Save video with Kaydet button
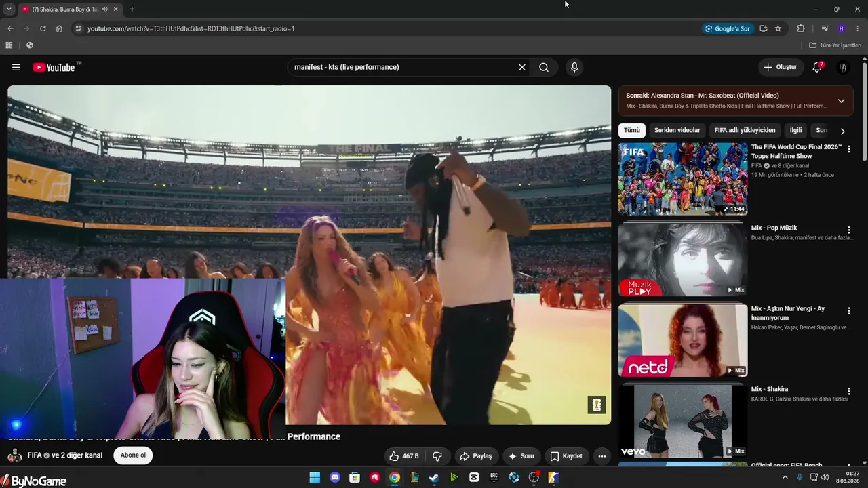The height and width of the screenshot is (488, 868). point(566,456)
